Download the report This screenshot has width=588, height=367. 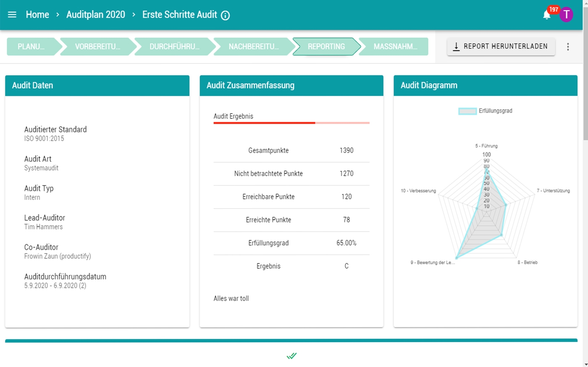501,47
